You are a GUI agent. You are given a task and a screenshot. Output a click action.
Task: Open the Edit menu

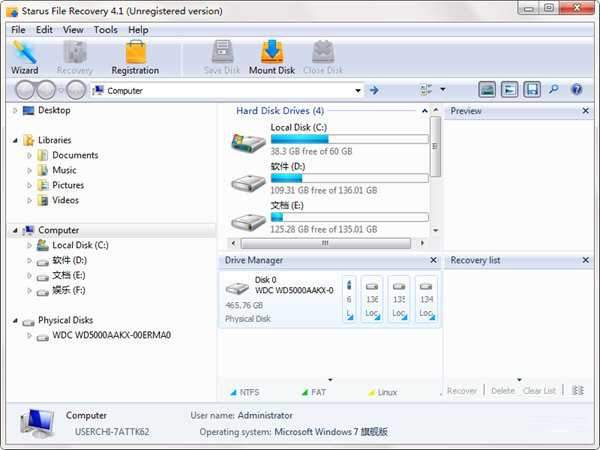(x=44, y=30)
